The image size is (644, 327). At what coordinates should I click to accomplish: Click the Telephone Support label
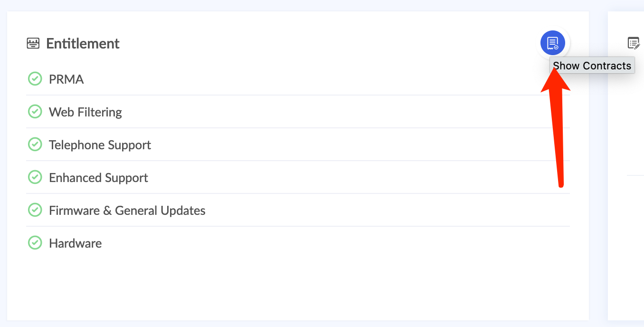pos(100,145)
